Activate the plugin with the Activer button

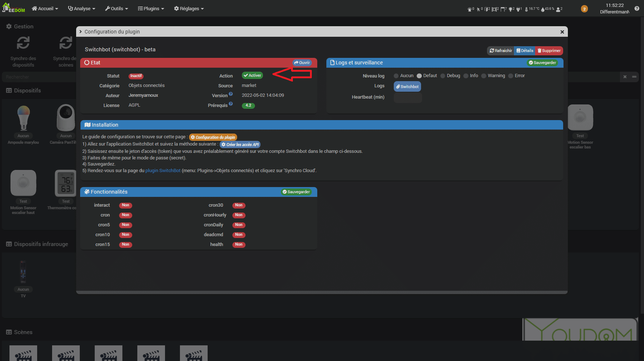point(252,75)
